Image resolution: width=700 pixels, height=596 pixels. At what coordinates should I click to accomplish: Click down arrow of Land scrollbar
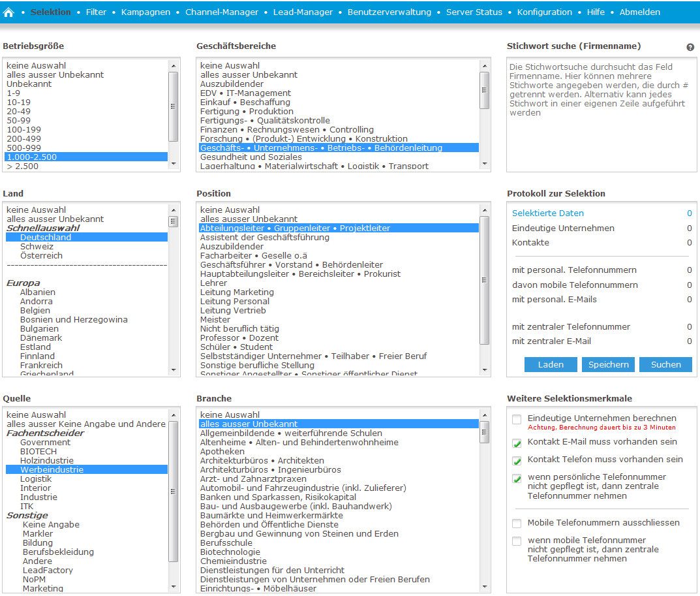[174, 370]
